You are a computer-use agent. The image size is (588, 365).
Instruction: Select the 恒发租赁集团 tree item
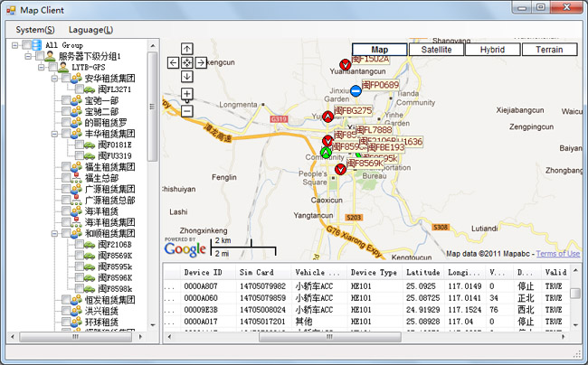point(109,300)
